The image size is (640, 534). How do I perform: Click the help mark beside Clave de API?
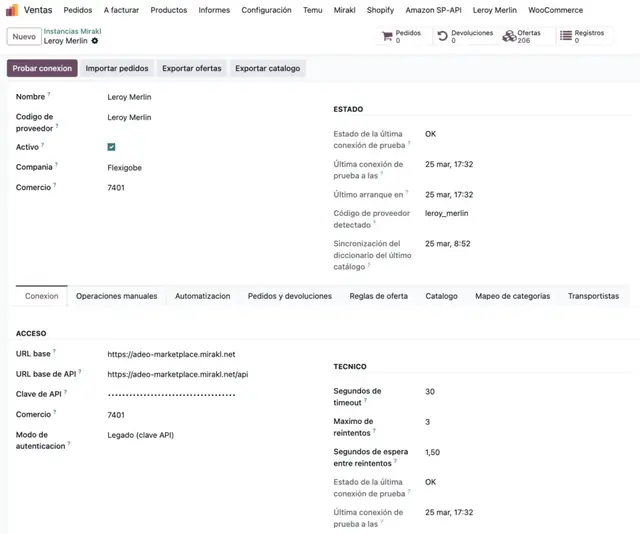(x=65, y=392)
